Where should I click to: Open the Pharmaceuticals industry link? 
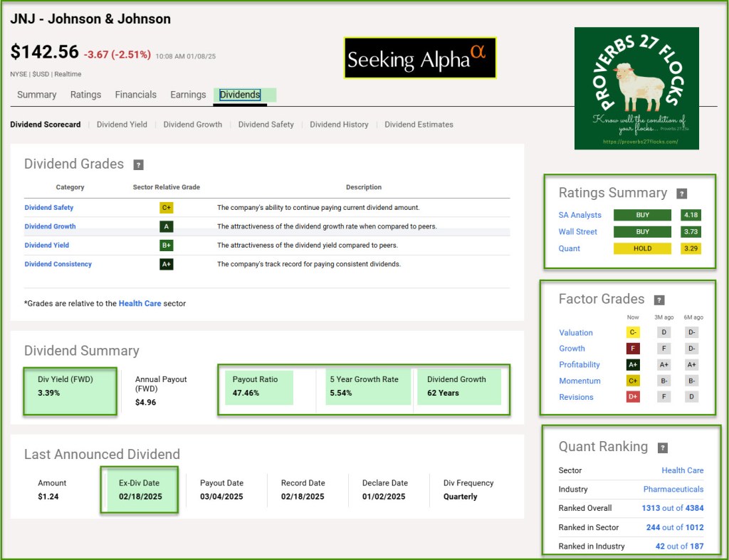673,489
